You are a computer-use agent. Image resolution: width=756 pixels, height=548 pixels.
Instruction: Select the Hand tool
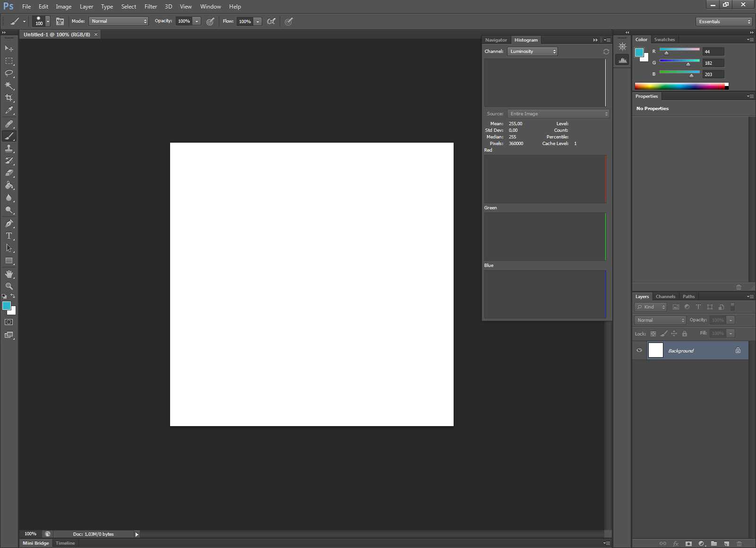9,274
